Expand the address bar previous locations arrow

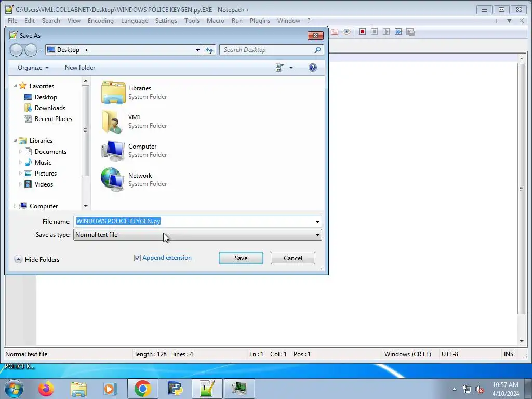pyautogui.click(x=197, y=50)
